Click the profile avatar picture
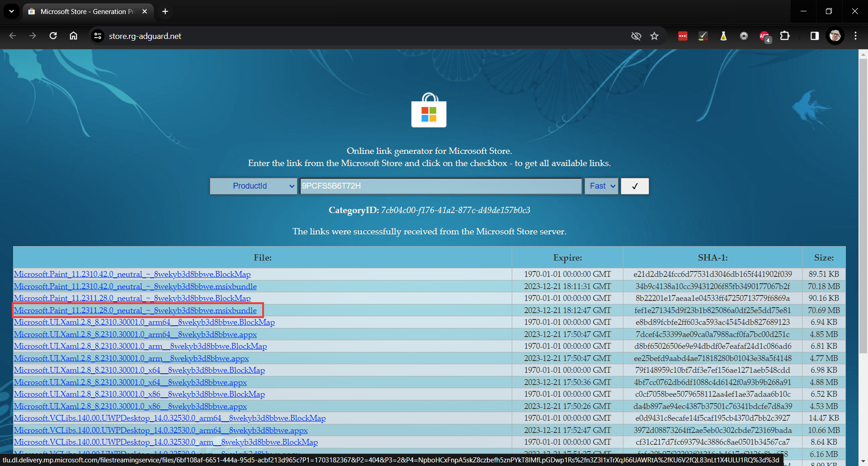Image resolution: width=868 pixels, height=466 pixels. 835,36
